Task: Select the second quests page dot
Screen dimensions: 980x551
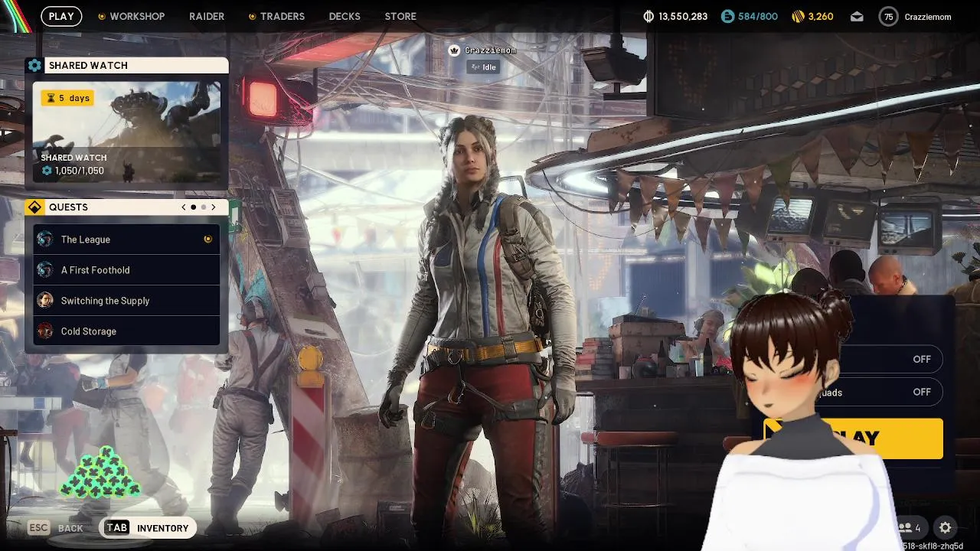Action: (x=204, y=207)
